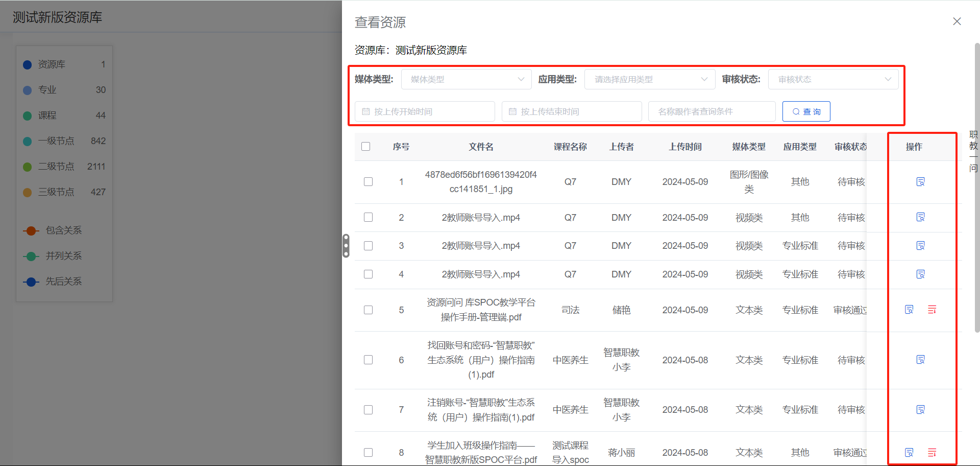Open review icon for row 1 jpg file
The width and height of the screenshot is (980, 466).
click(x=920, y=182)
